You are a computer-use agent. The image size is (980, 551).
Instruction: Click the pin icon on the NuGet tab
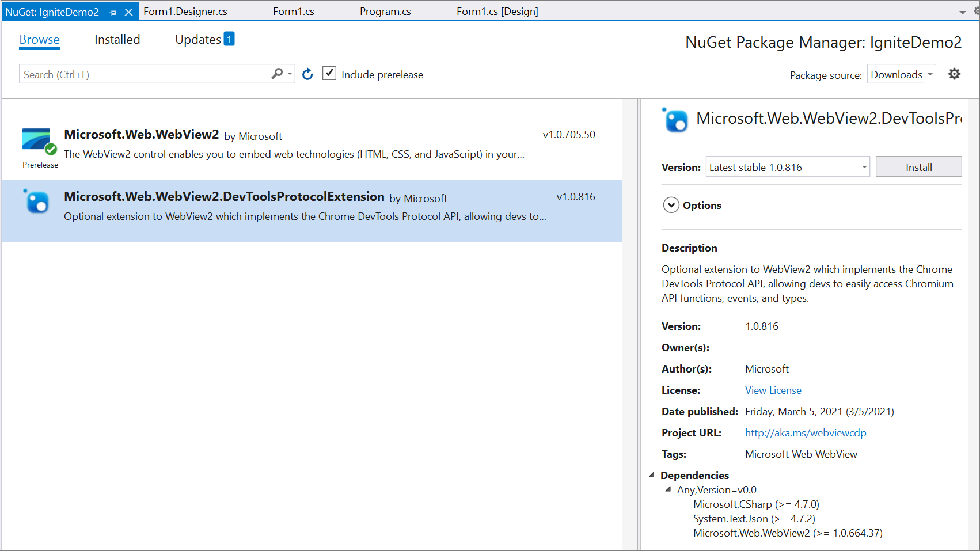pos(113,11)
